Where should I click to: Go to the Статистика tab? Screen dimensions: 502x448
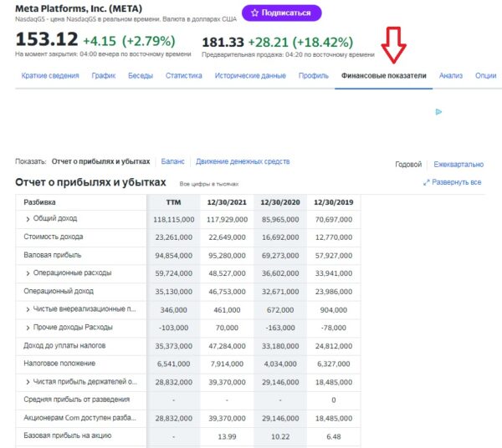pos(184,76)
